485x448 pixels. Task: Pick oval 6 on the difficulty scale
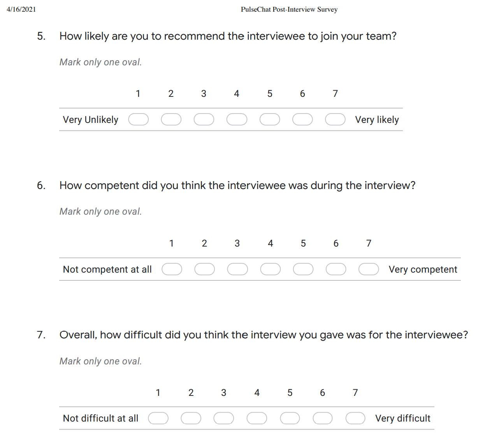click(323, 418)
